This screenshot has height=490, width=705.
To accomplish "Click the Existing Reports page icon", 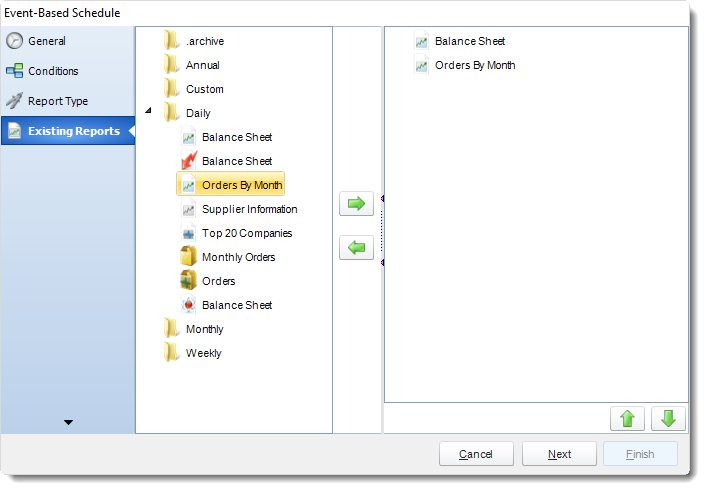I will (14, 131).
